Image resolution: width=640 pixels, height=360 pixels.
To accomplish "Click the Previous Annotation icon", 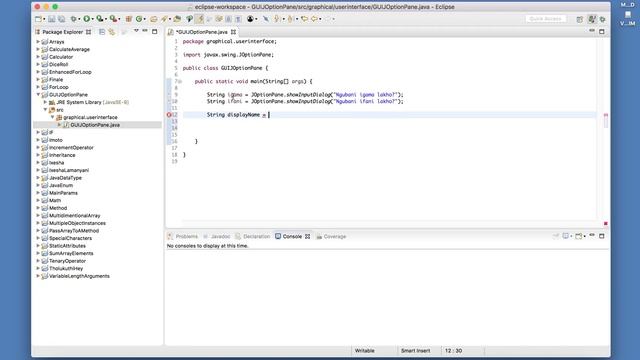I will 290,19.
